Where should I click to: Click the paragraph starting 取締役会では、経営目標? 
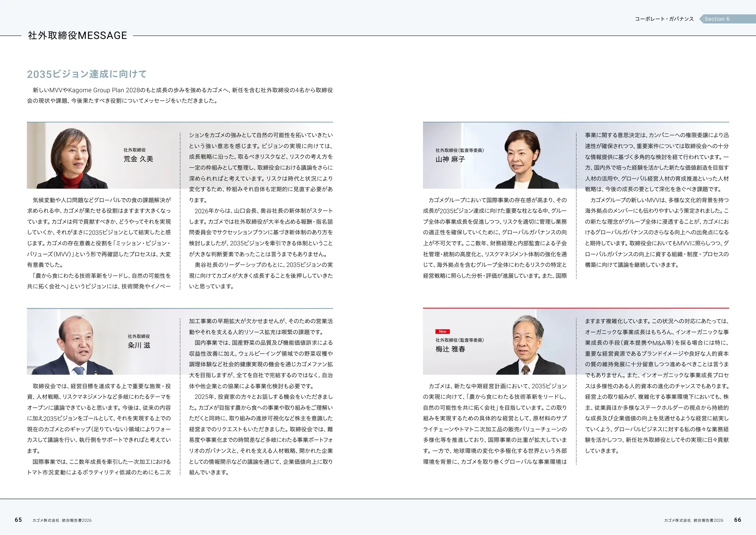(x=99, y=419)
